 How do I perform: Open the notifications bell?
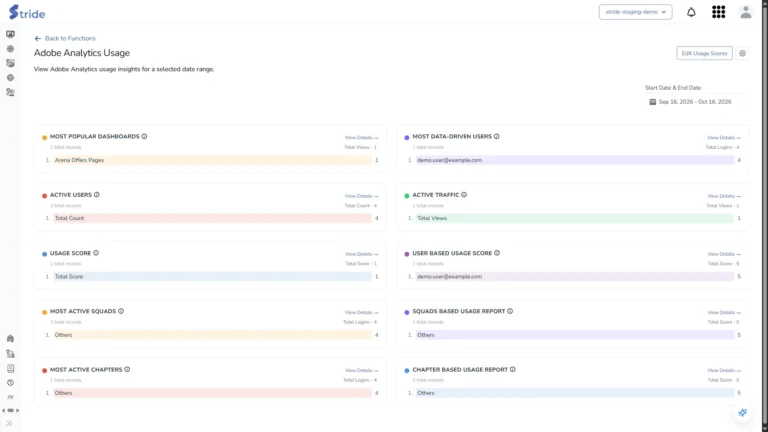(x=691, y=12)
